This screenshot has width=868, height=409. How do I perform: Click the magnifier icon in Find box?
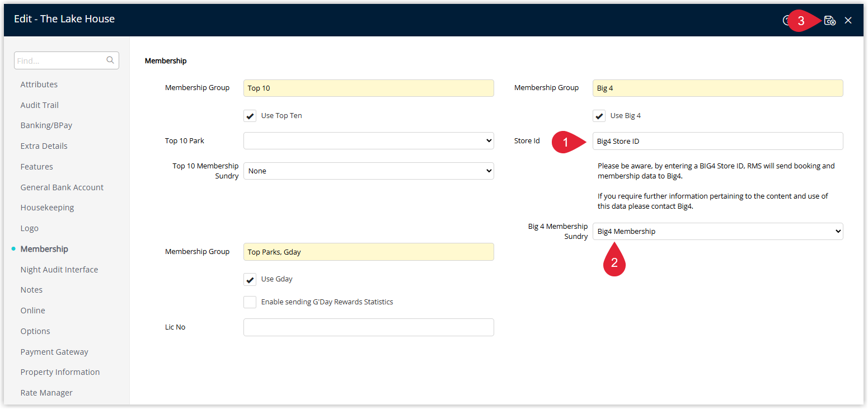point(110,60)
